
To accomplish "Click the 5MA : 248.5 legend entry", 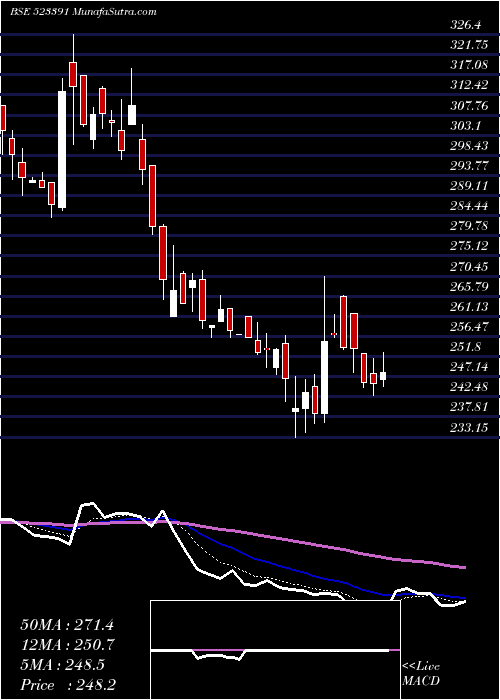I will (62, 665).
